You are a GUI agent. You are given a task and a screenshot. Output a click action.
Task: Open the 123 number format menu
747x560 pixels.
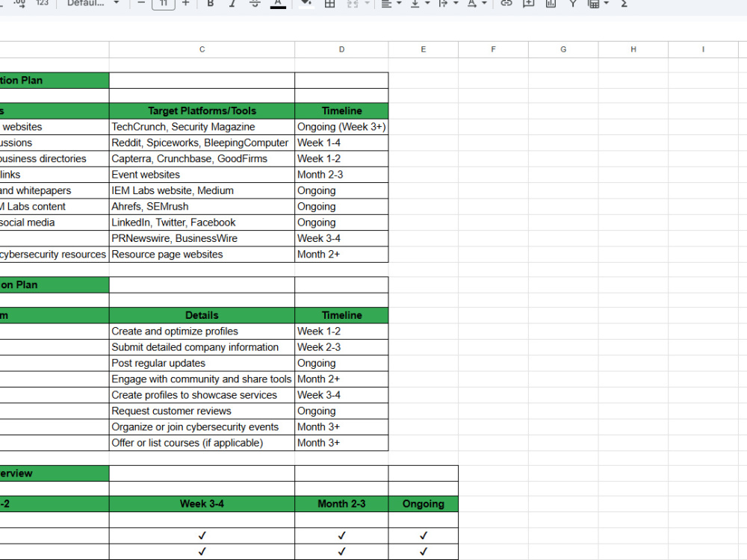pos(43,3)
